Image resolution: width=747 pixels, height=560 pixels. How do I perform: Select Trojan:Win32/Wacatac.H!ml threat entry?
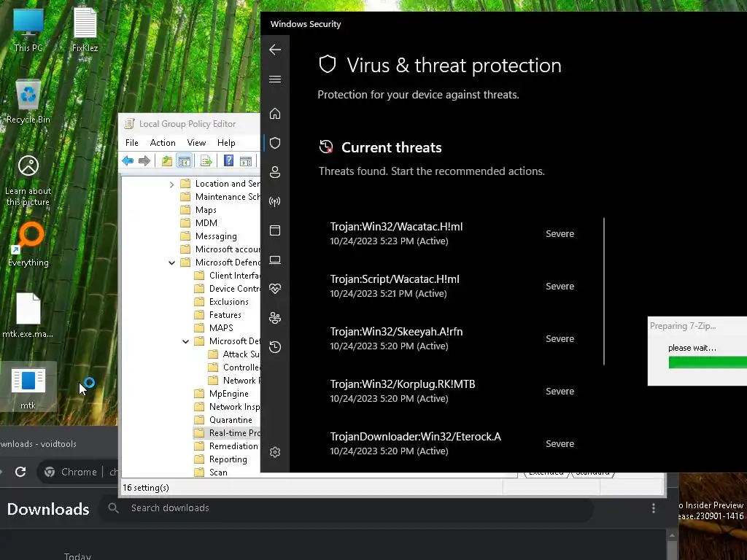[x=452, y=234]
